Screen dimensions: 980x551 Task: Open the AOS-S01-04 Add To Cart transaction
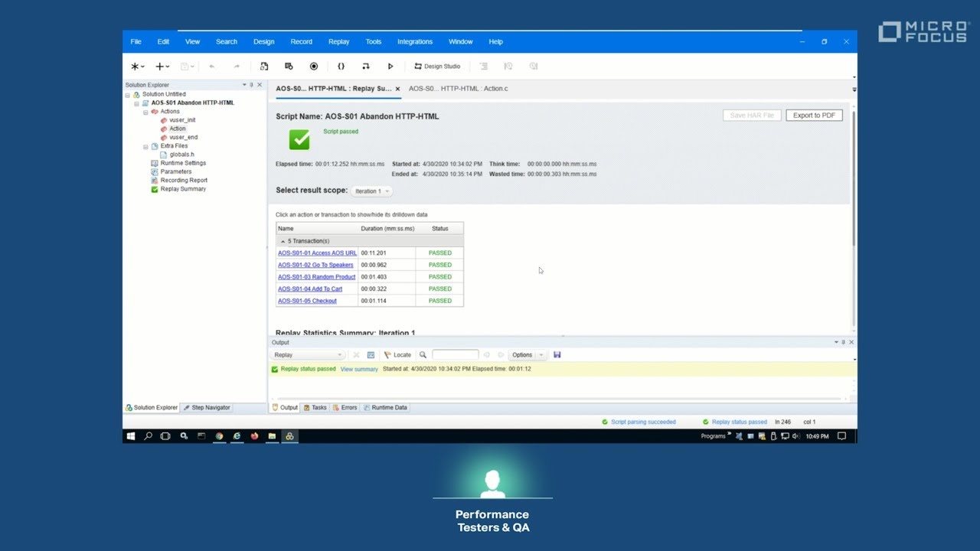click(x=310, y=289)
